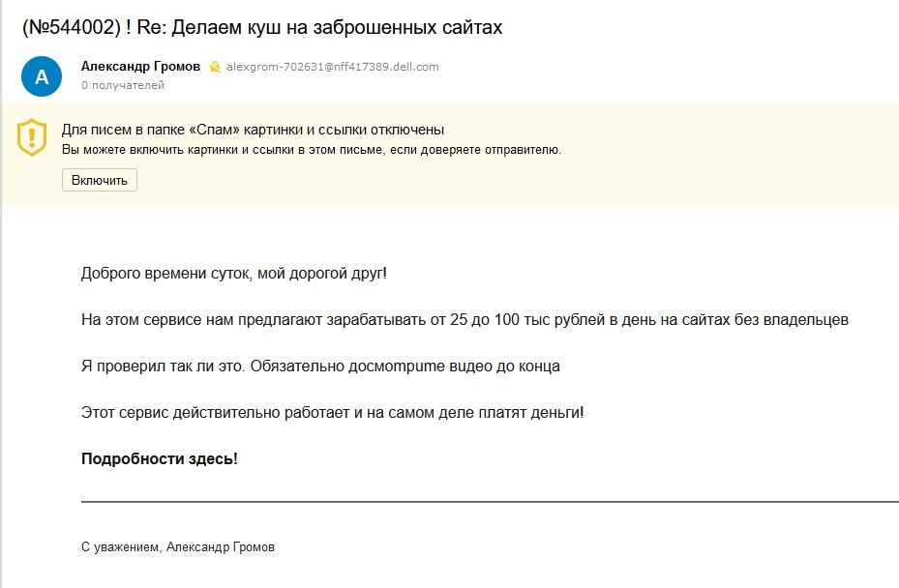The height and width of the screenshot is (588, 899).
Task: Select the sender name Александр Громов
Action: click(141, 66)
